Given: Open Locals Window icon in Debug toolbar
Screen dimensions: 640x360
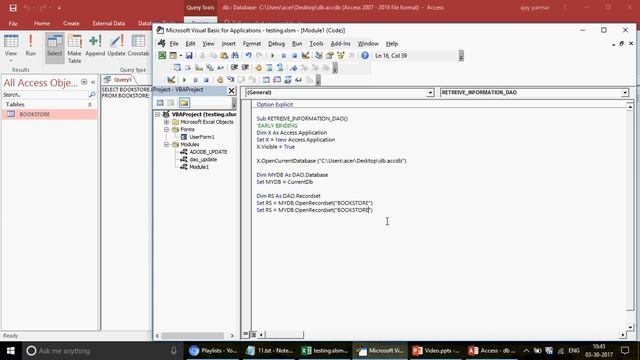Looking at the screenshot, I should pos(266,80).
